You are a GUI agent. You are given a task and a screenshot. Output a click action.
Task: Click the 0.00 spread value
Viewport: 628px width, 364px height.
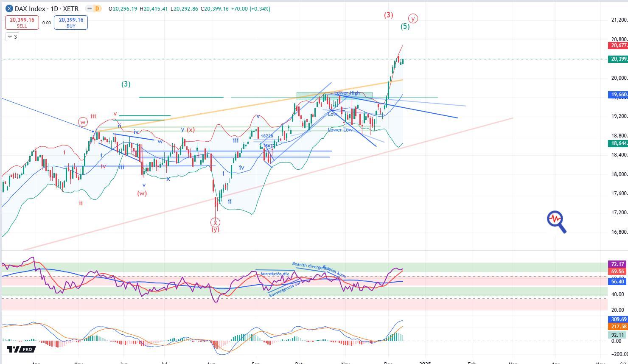click(46, 23)
